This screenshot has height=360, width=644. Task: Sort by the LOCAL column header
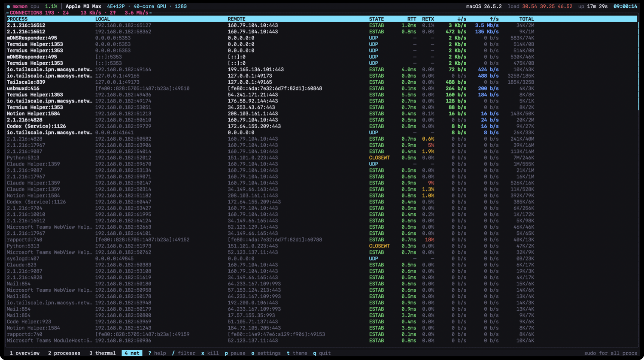103,19
